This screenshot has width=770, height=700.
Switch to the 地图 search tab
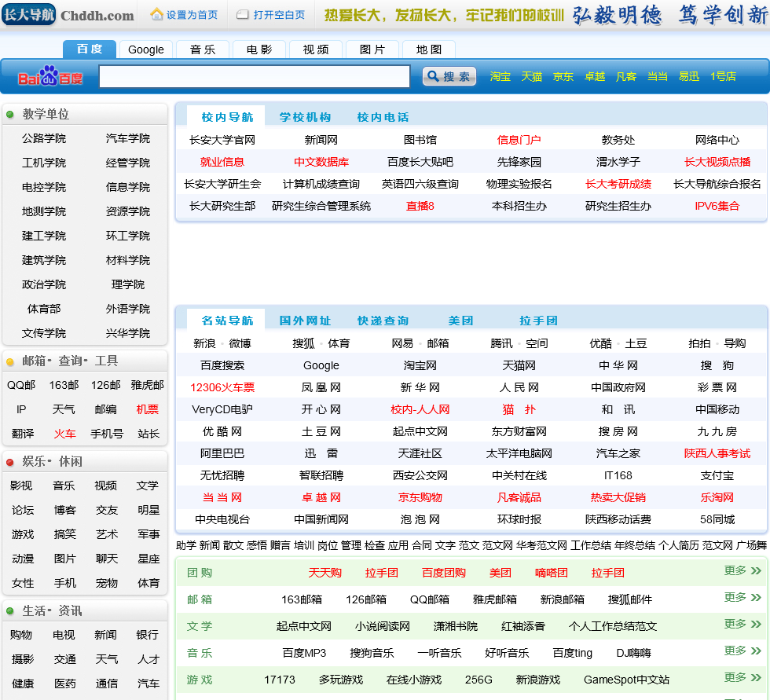[x=429, y=49]
